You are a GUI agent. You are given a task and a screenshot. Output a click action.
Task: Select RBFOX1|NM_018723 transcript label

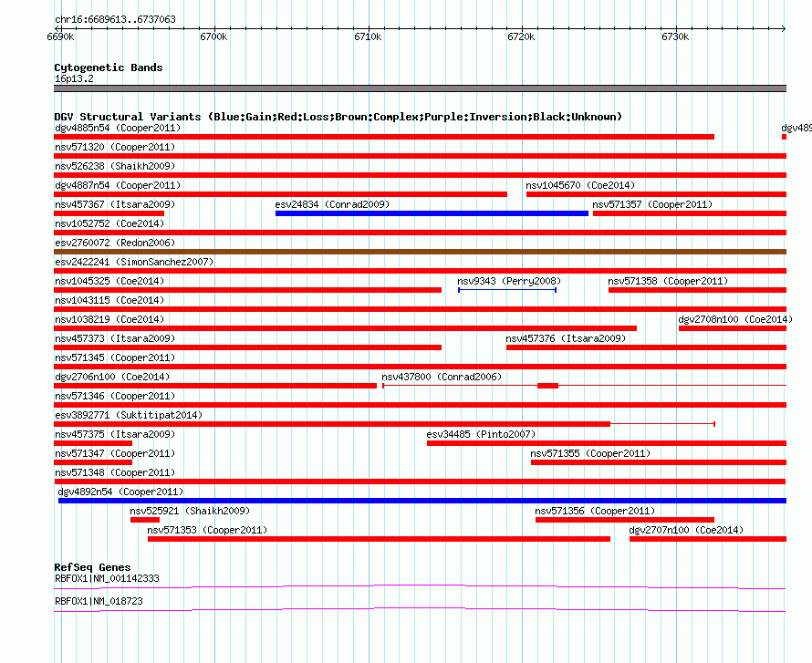(99, 601)
